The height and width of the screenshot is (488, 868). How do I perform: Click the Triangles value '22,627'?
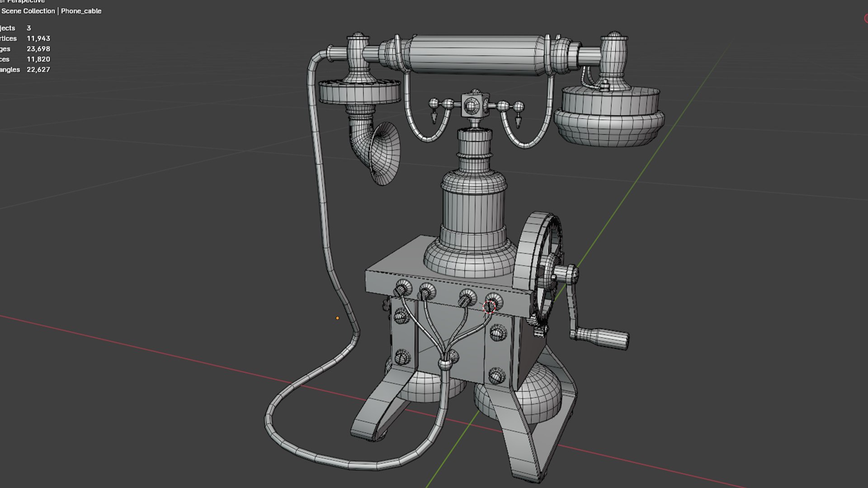38,70
